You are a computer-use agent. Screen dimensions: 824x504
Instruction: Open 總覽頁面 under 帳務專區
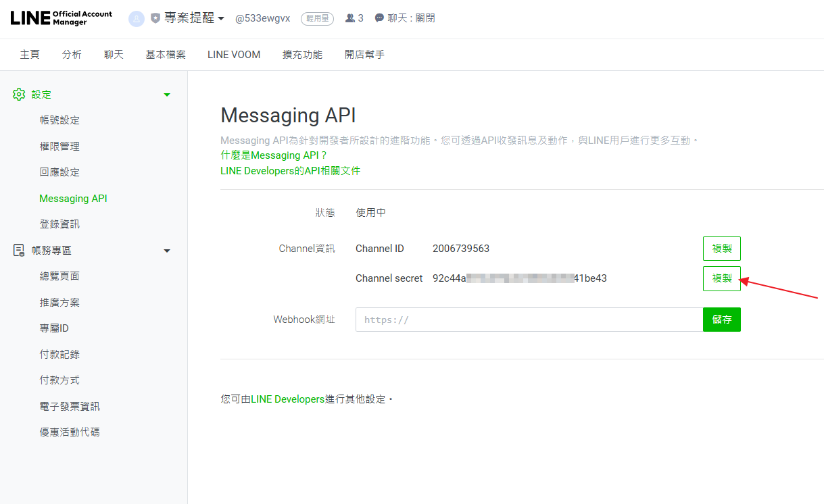(x=59, y=276)
